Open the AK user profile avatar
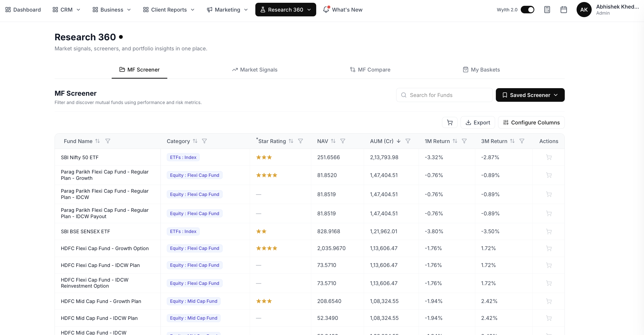This screenshot has height=335, width=644. click(584, 10)
